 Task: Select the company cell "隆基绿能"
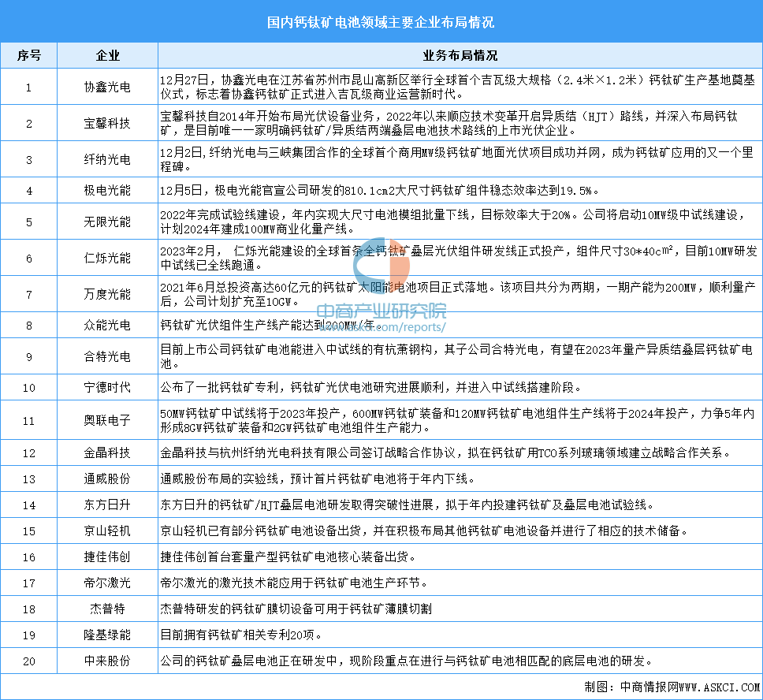point(107,635)
